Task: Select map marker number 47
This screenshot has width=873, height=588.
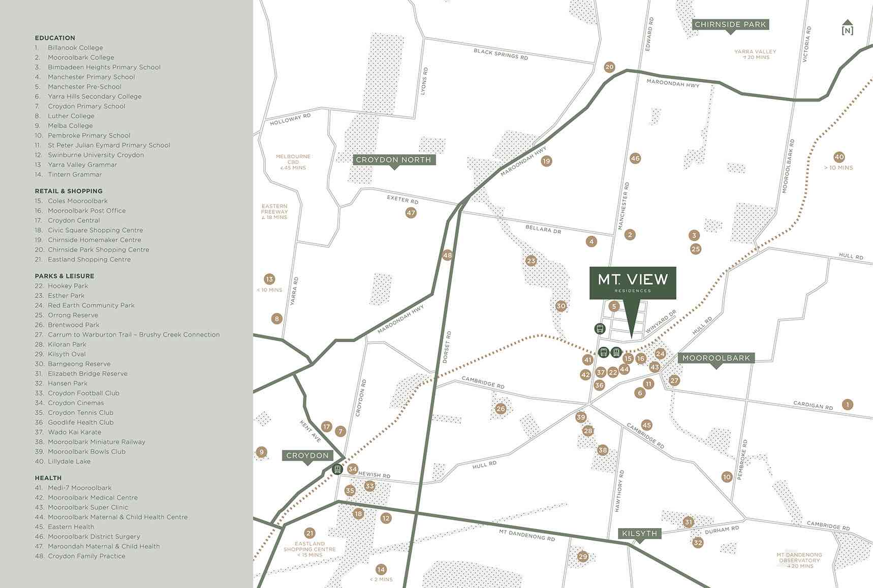Action: pyautogui.click(x=411, y=213)
